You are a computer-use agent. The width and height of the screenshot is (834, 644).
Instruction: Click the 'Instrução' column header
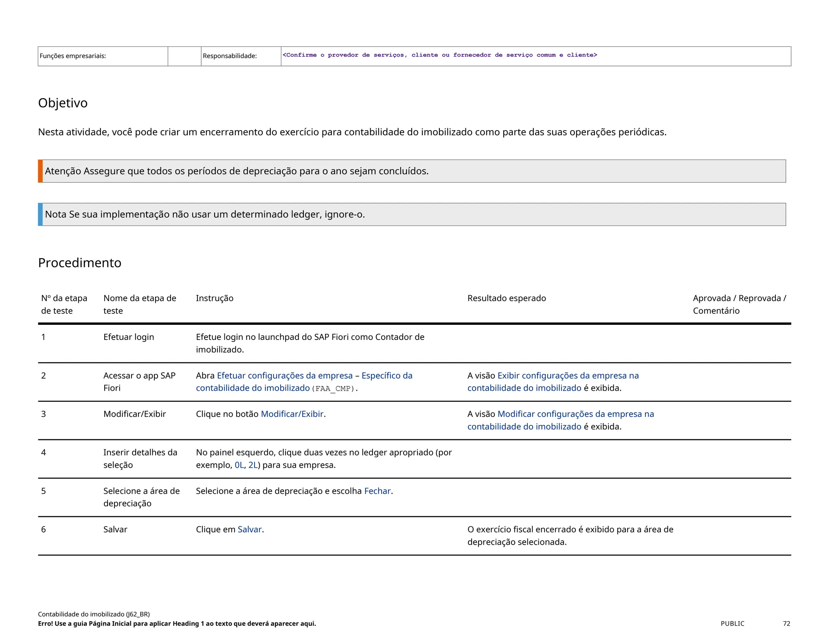215,298
